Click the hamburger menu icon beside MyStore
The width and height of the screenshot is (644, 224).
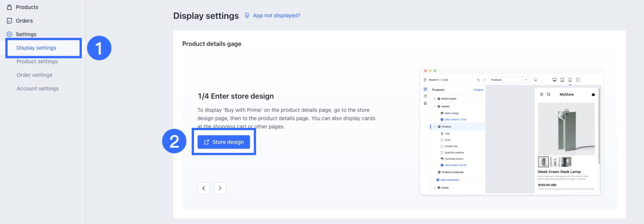(542, 94)
